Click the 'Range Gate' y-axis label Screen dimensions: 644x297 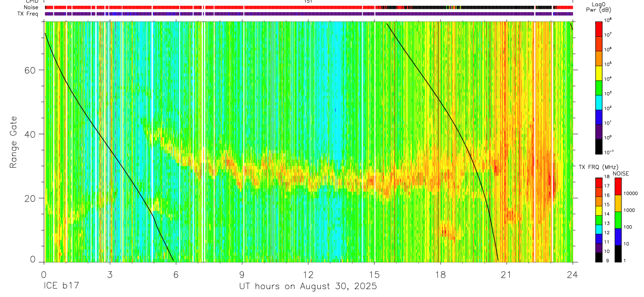13,141
